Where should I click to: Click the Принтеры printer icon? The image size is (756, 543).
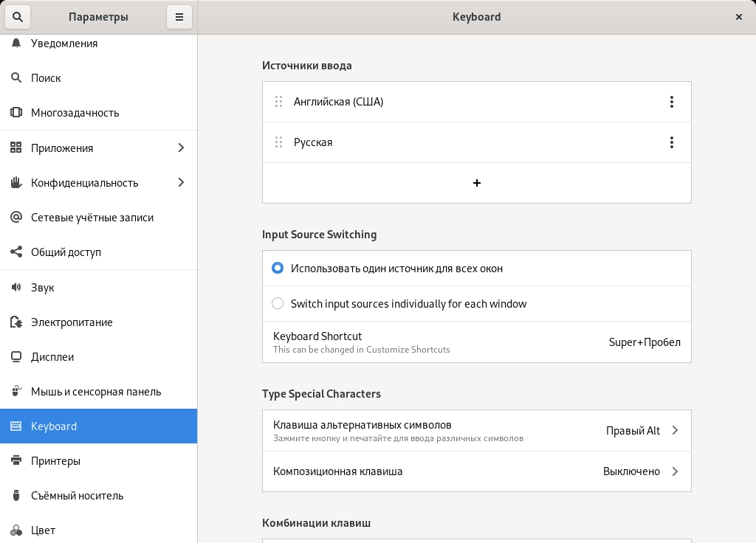point(16,460)
